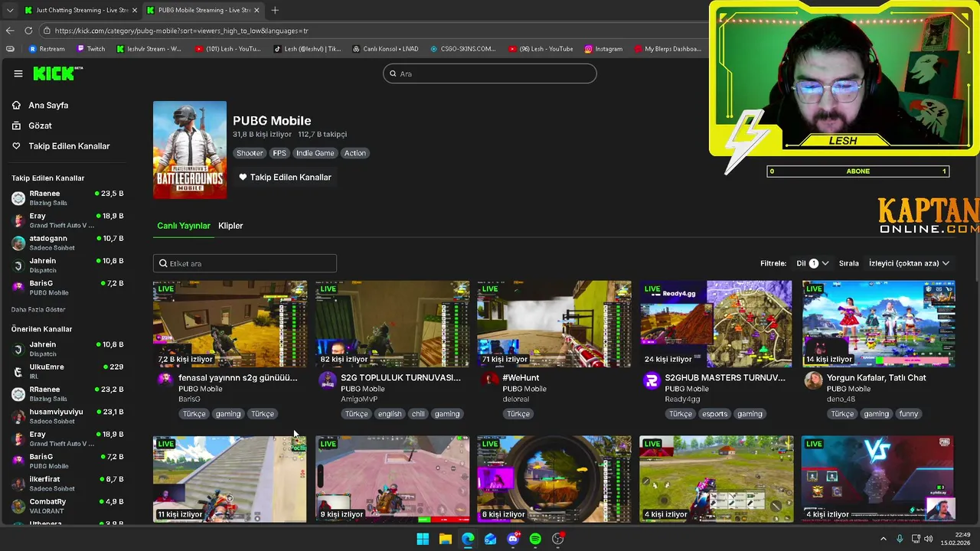Open Instagram bookmark
The height and width of the screenshot is (551, 980).
coord(603,49)
